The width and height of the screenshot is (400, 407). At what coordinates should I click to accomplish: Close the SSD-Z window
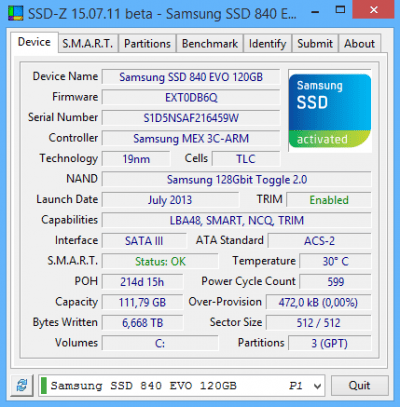(x=374, y=10)
